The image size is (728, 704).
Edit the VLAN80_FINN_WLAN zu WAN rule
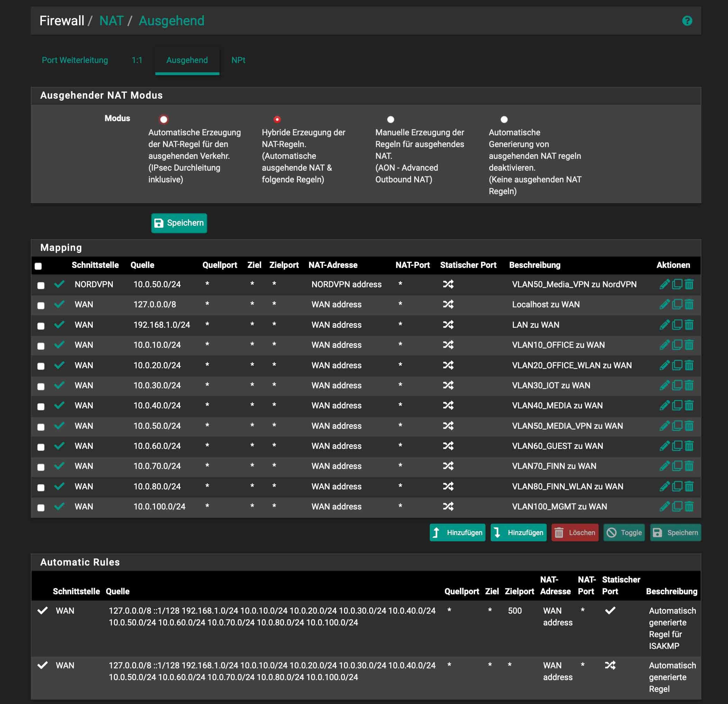(x=664, y=486)
